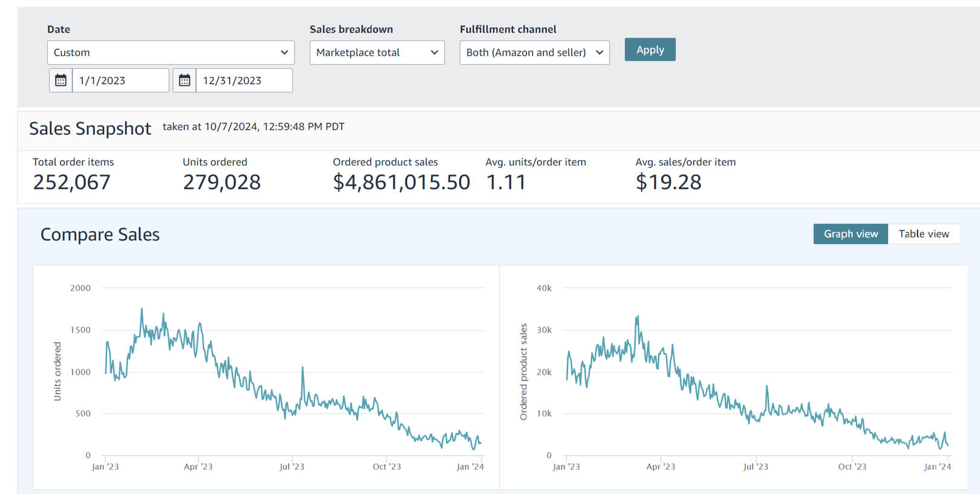Image resolution: width=980 pixels, height=494 pixels.
Task: Open the Sales breakdown dropdown
Action: pyautogui.click(x=376, y=53)
